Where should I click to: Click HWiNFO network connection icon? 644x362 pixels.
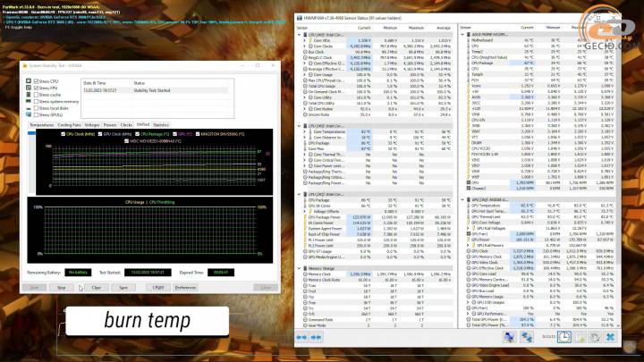click(527, 337)
